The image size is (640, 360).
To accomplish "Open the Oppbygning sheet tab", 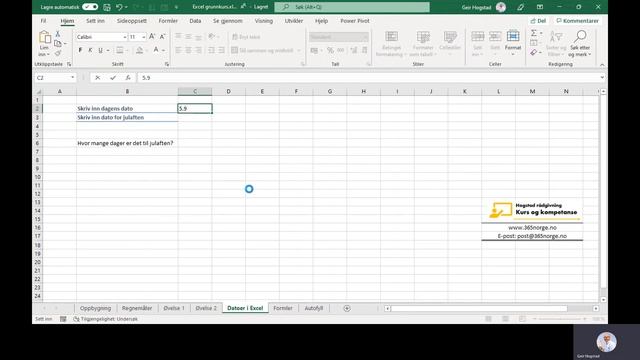I will 95,308.
